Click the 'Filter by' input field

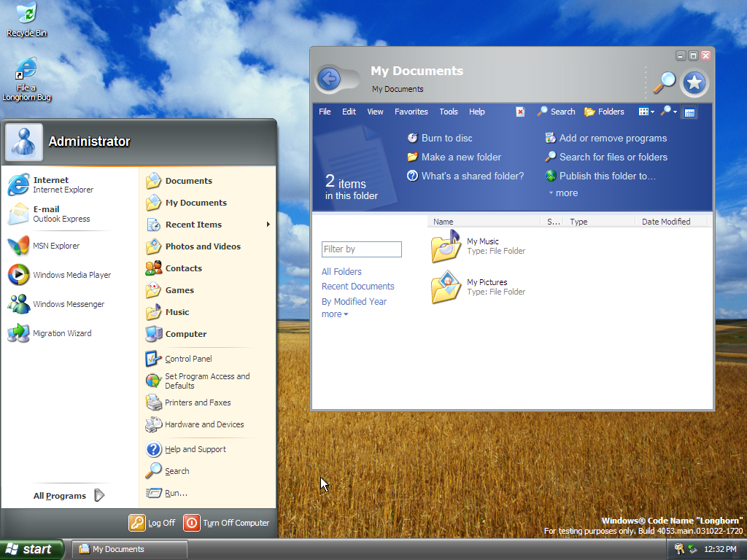(362, 249)
